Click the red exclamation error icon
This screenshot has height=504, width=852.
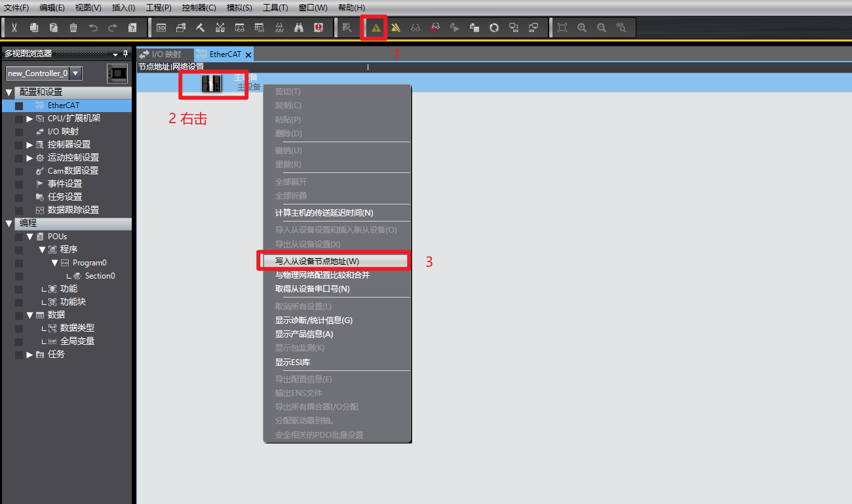[x=319, y=28]
